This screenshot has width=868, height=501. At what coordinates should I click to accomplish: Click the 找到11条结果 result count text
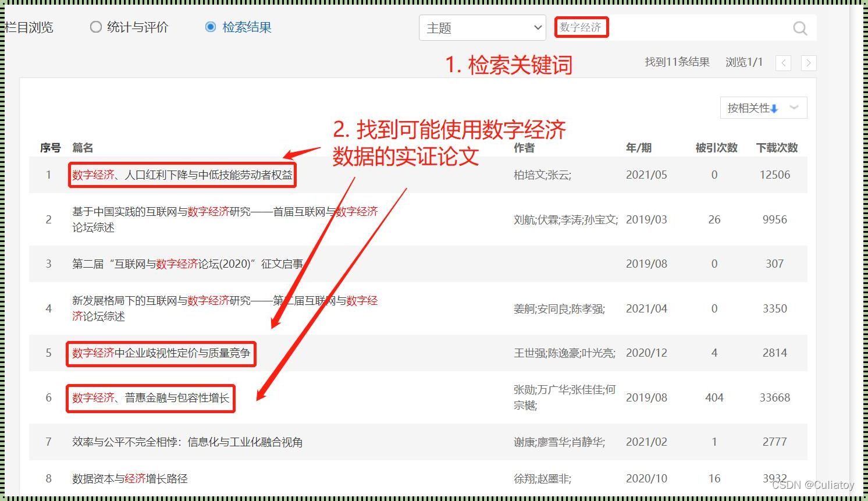677,62
